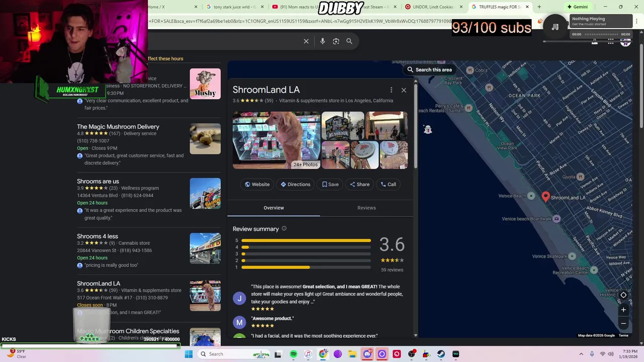Share the ShroomLand LA listing
This screenshot has height=362, width=644.
pyautogui.click(x=360, y=185)
